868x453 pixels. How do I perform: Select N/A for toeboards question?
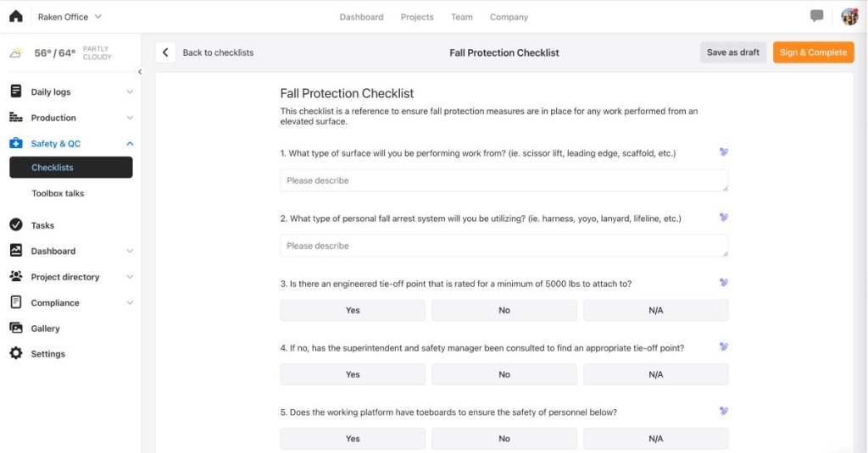click(655, 439)
